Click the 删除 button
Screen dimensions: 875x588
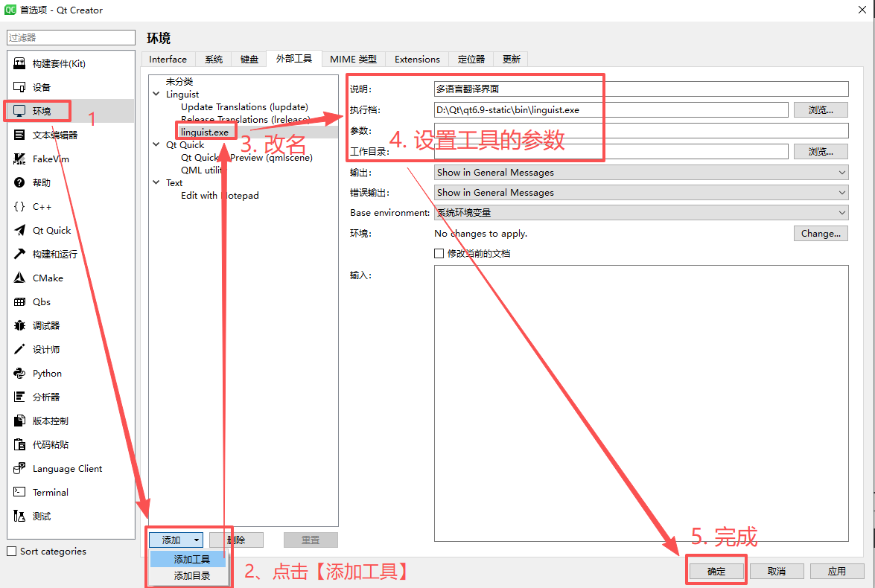237,540
